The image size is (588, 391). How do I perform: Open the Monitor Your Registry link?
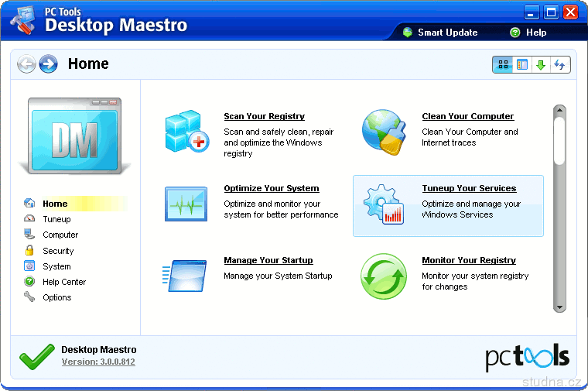(469, 260)
